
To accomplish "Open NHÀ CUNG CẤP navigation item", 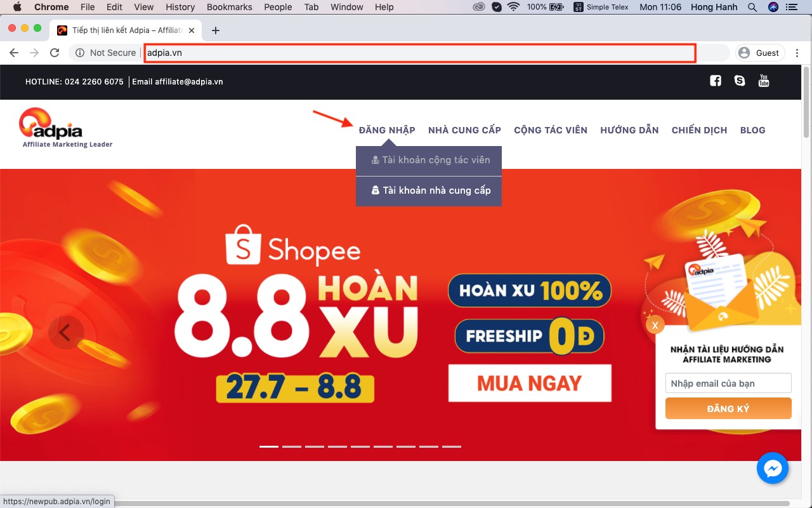I will 464,130.
